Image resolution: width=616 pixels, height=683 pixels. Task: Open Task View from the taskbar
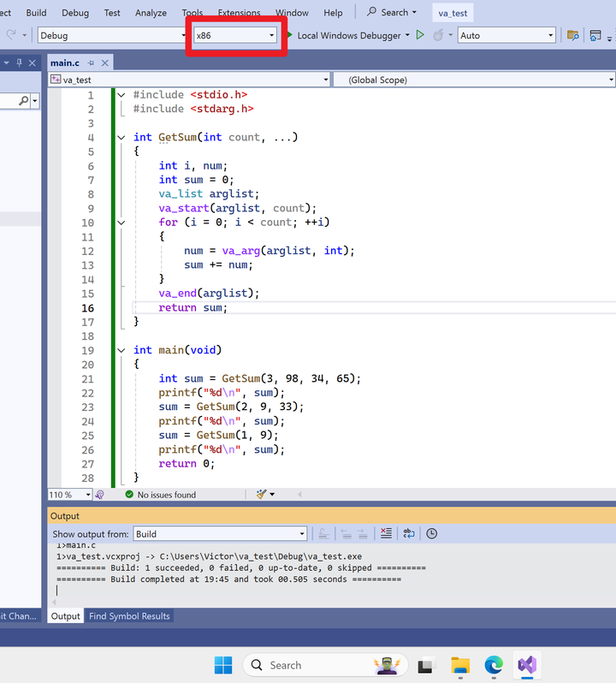tap(427, 665)
